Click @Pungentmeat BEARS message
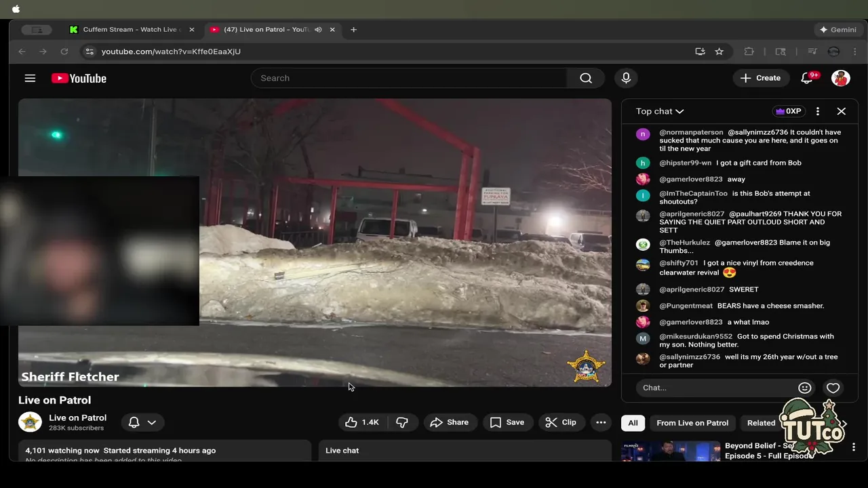The height and width of the screenshot is (488, 868). pos(740,306)
